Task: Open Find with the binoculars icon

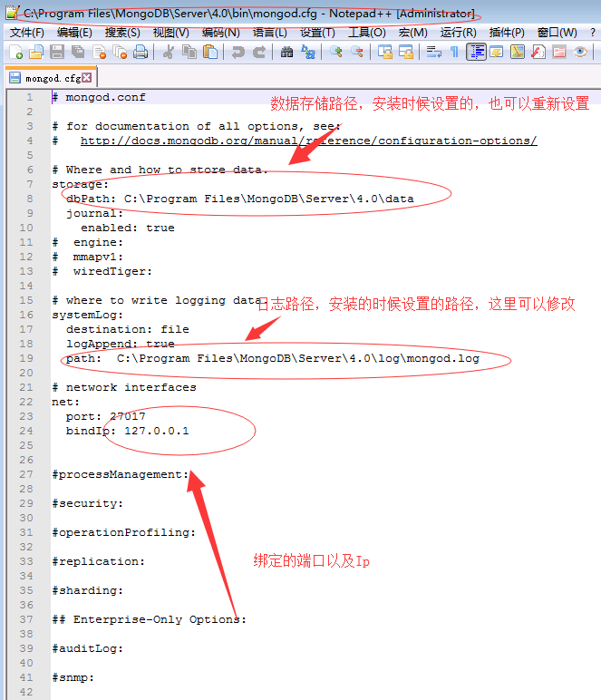Action: pos(286,53)
